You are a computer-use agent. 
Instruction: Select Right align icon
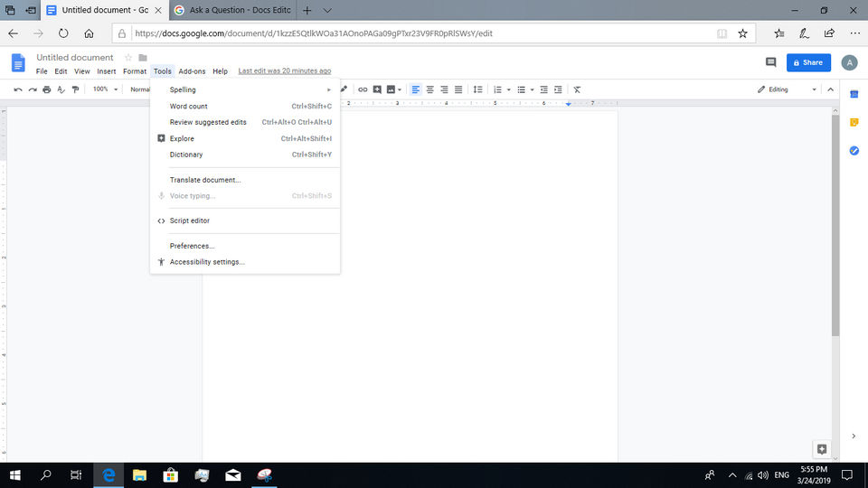tap(444, 89)
